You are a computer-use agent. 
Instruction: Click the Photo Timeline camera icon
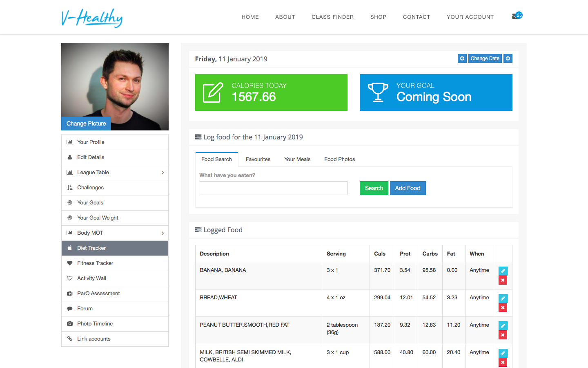[x=70, y=324]
